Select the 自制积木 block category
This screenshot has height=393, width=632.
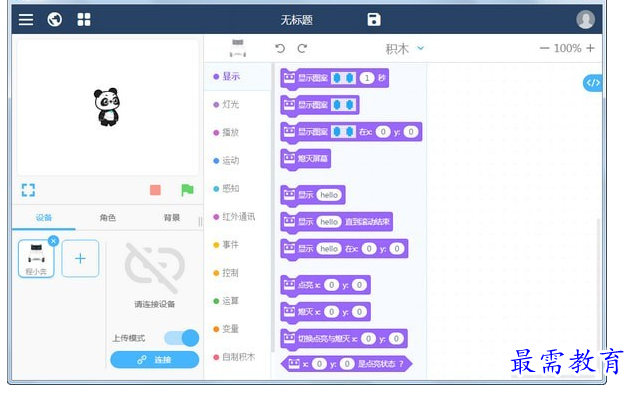click(238, 357)
